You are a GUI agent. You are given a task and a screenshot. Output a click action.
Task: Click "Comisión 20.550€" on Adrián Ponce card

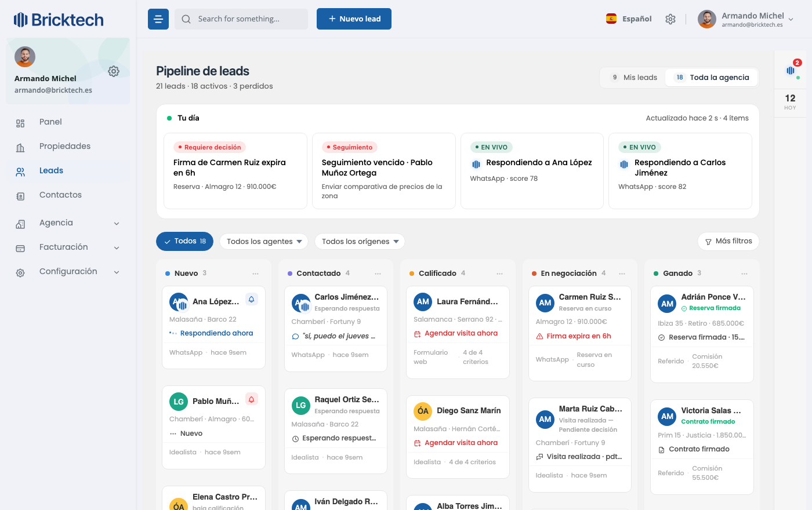coord(707,361)
